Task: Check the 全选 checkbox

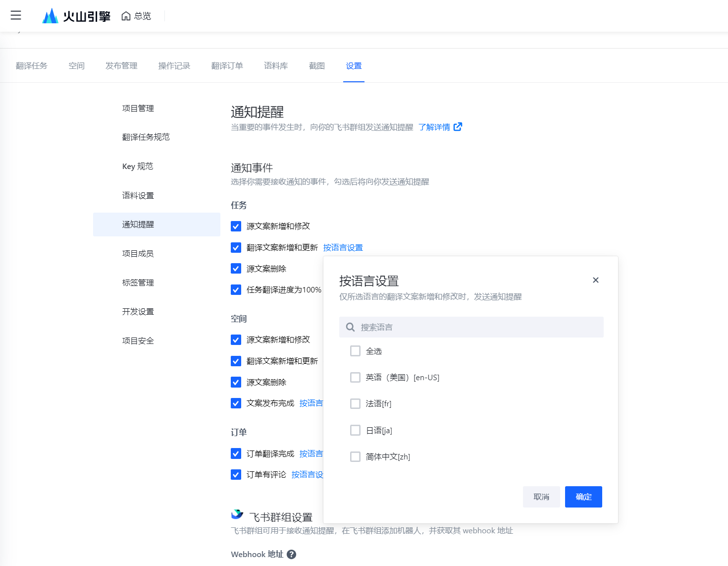Action: click(355, 351)
